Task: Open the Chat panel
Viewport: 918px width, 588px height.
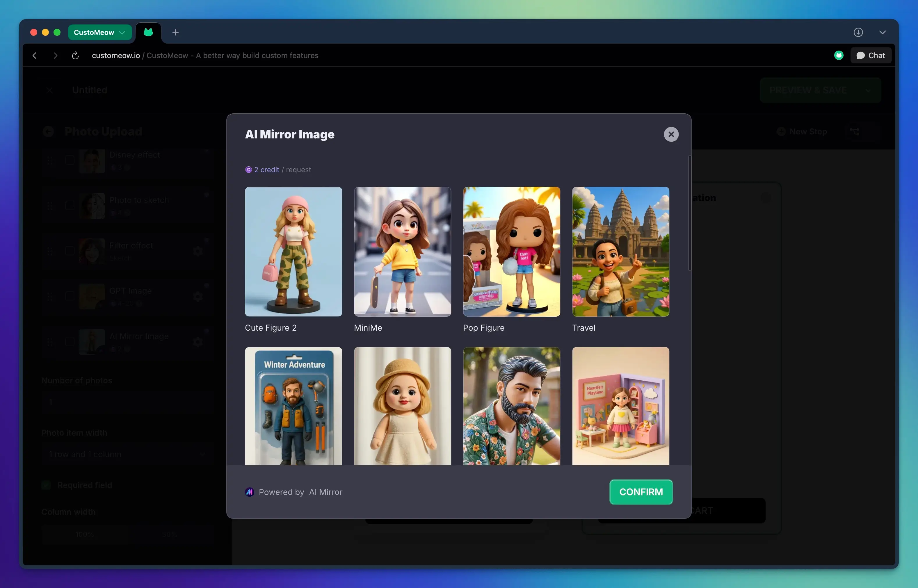Action: tap(871, 55)
